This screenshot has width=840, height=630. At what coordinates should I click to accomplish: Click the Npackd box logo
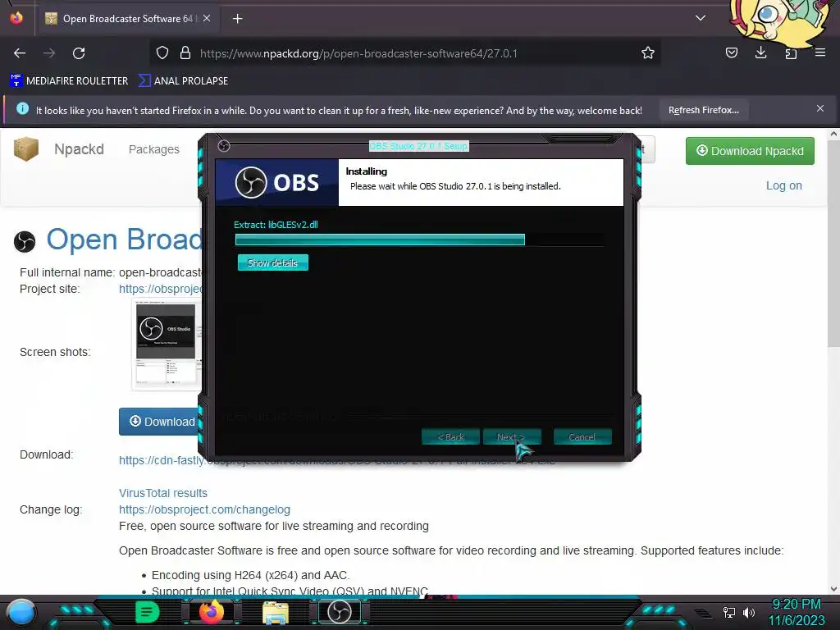point(26,149)
